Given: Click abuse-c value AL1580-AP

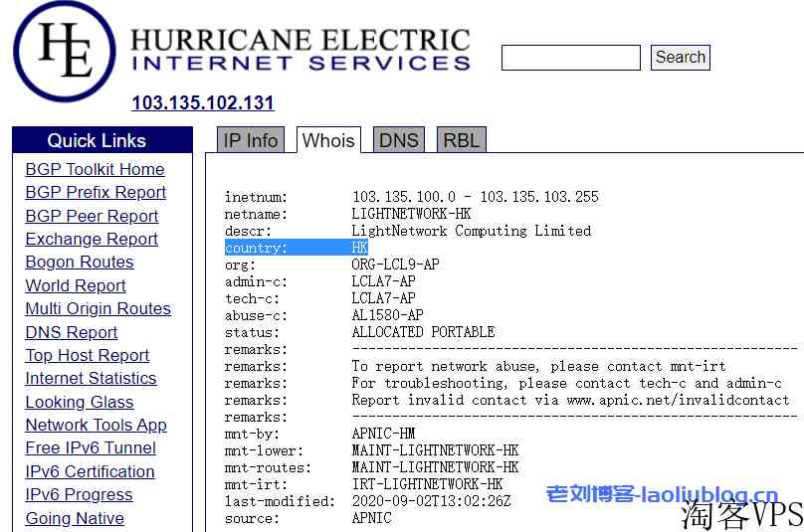Looking at the screenshot, I should [388, 315].
